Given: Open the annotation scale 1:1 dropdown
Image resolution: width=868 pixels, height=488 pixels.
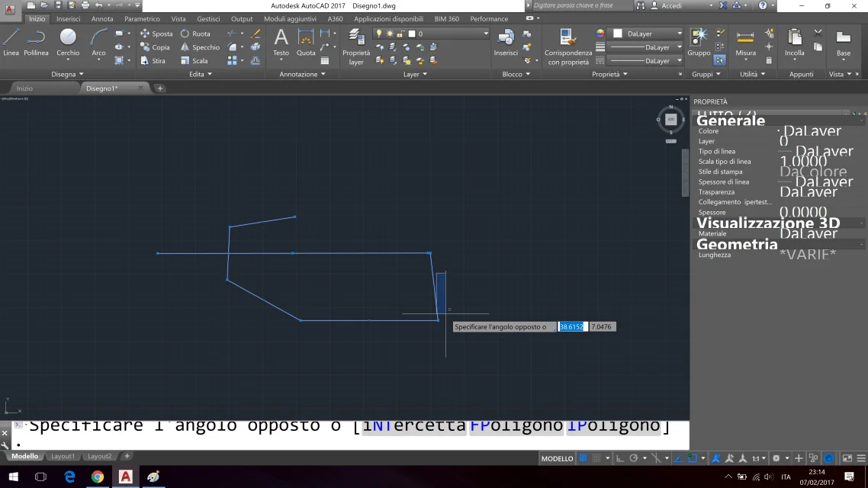Looking at the screenshot, I should tap(759, 458).
